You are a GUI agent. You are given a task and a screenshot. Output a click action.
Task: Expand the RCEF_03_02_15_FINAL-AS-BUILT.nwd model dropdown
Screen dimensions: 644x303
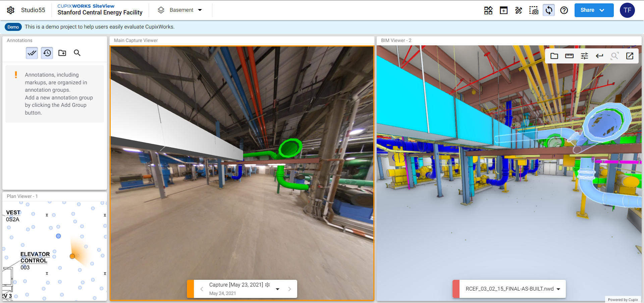coord(558,289)
